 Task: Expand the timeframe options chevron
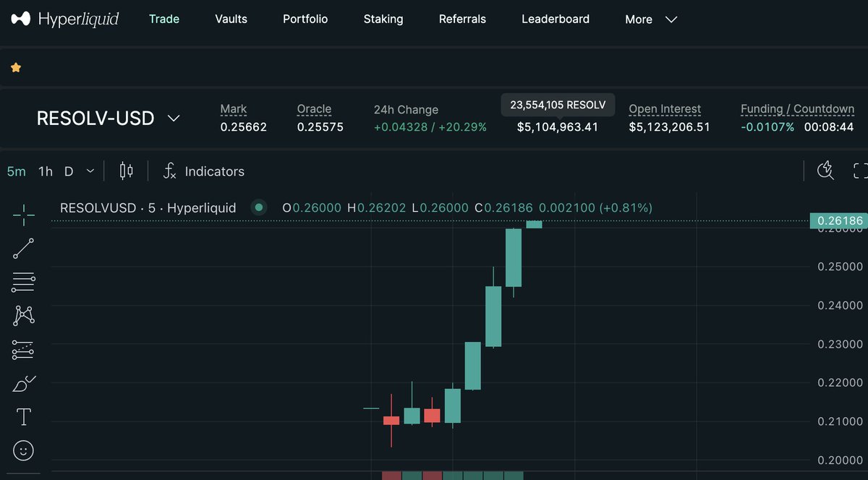90,171
